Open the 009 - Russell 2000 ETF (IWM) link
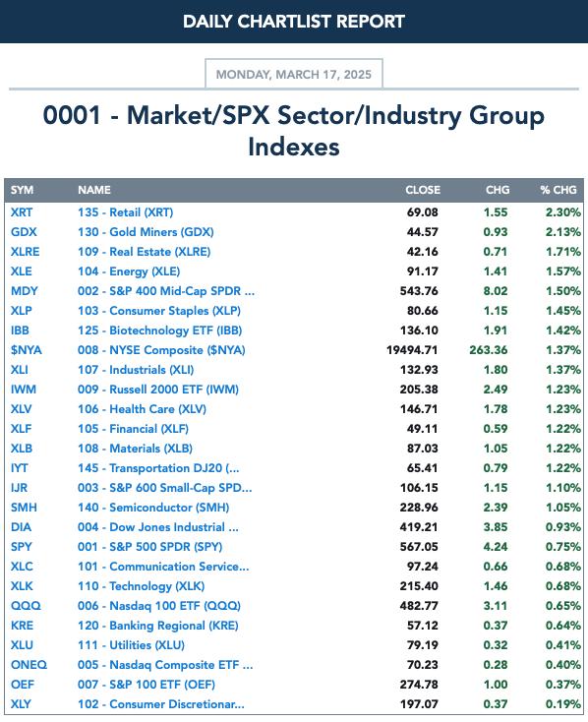Image resolution: width=588 pixels, height=722 pixels. (x=158, y=390)
